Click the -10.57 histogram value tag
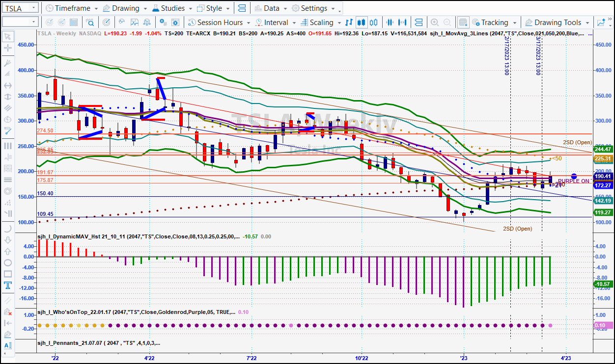The width and height of the screenshot is (615, 364). pyautogui.click(x=603, y=284)
